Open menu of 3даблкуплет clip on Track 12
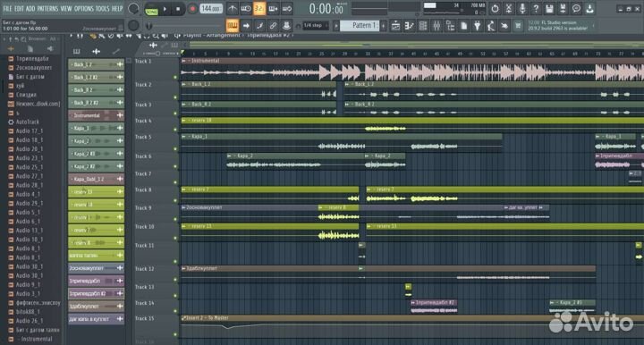The image size is (644, 345). [183, 268]
